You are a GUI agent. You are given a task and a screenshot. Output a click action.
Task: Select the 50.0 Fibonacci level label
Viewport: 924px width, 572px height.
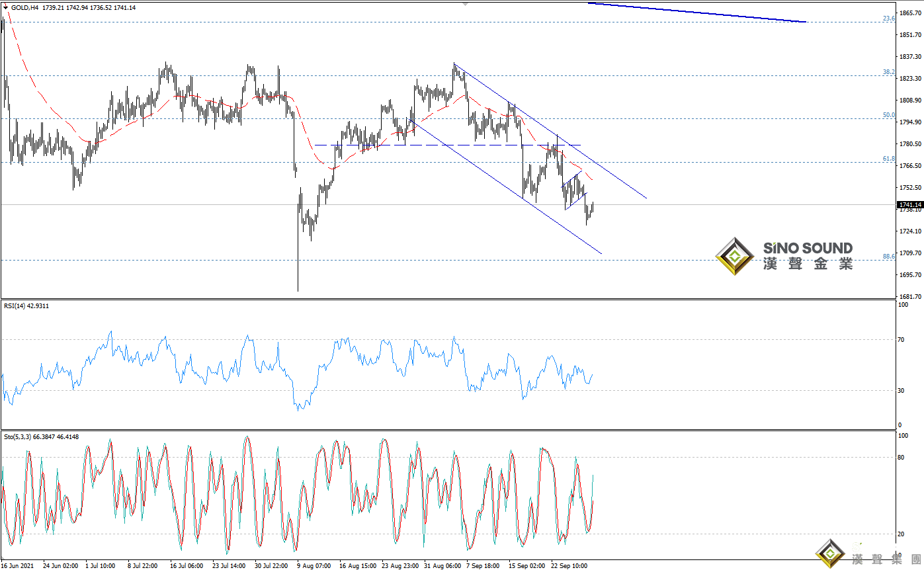(x=889, y=115)
